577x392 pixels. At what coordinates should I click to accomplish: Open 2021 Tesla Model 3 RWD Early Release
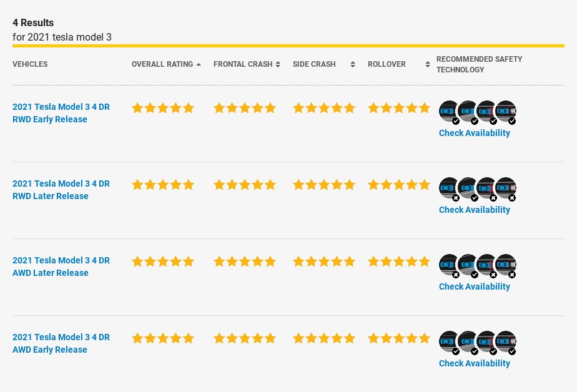click(61, 113)
